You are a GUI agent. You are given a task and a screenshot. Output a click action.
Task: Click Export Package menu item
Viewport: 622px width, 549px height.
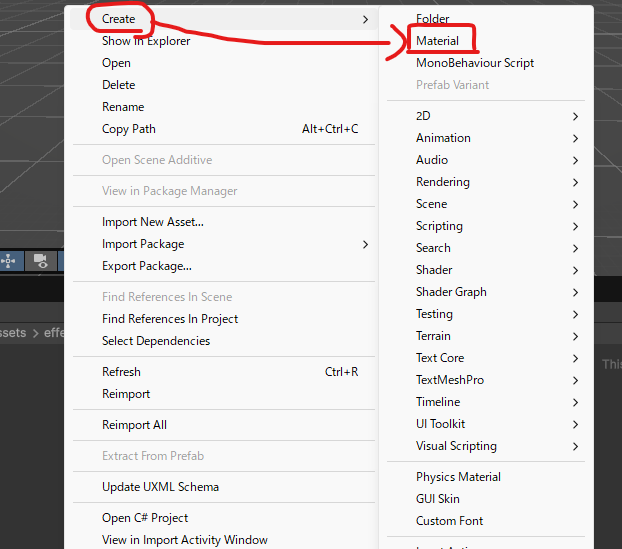coord(147,266)
